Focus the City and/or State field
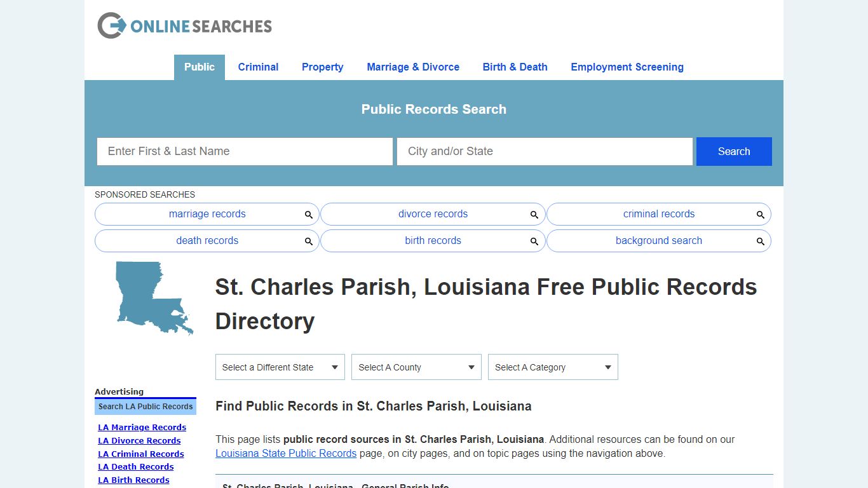868x488 pixels. (545, 151)
